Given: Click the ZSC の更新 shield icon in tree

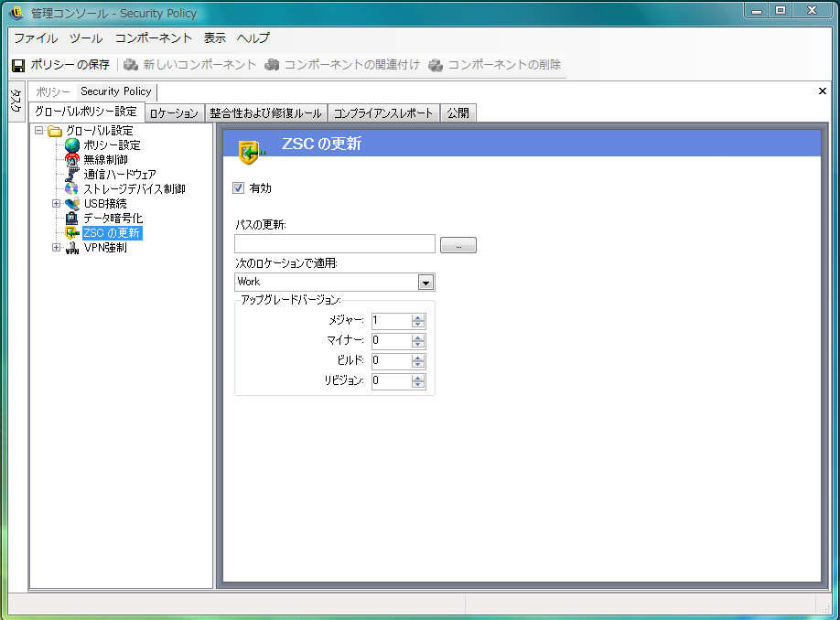Looking at the screenshot, I should pos(72,233).
